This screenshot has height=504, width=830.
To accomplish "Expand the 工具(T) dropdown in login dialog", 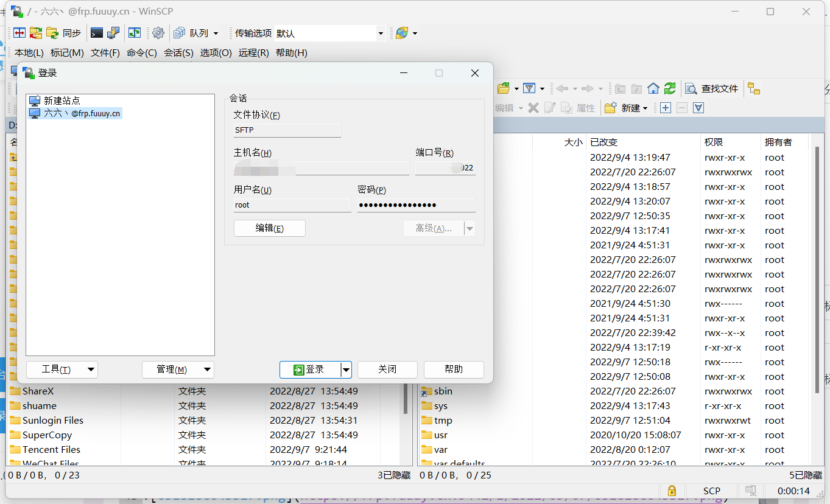I will coord(62,369).
